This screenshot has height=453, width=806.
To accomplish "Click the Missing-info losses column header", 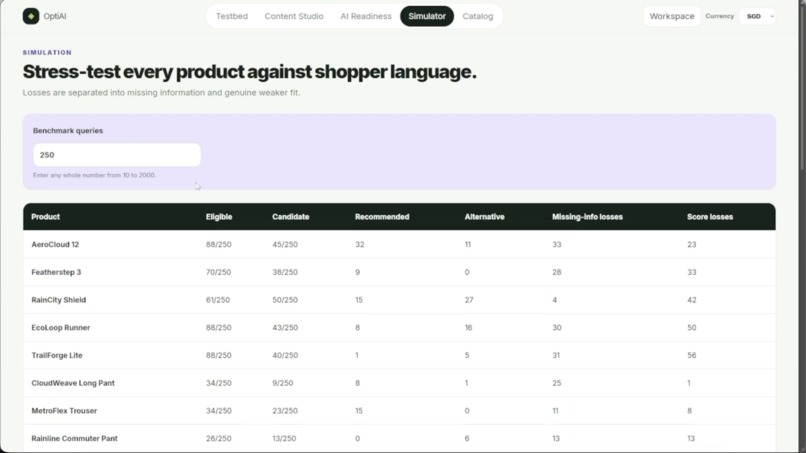I will click(x=587, y=216).
